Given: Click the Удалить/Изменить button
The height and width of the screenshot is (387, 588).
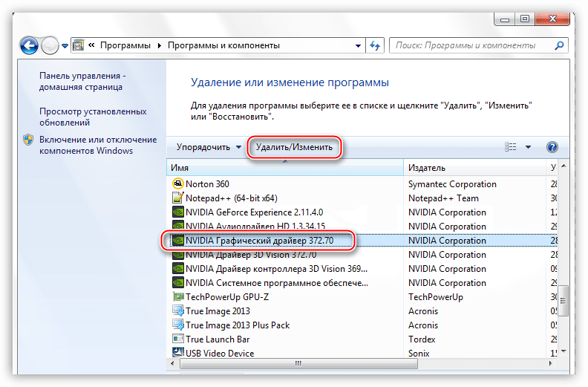Looking at the screenshot, I should (295, 147).
